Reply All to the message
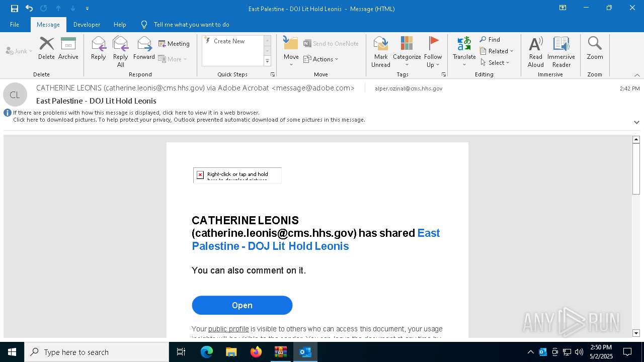This screenshot has width=644, height=362. click(x=121, y=52)
